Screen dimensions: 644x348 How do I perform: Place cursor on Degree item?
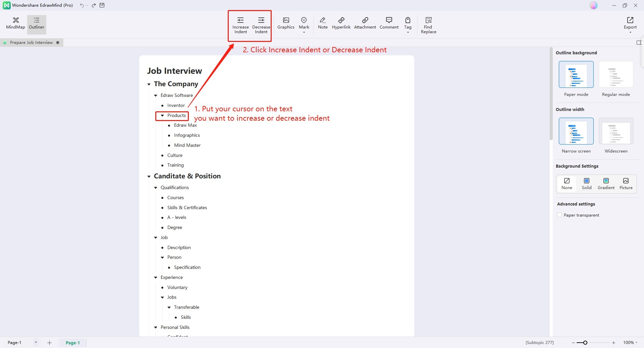(175, 228)
